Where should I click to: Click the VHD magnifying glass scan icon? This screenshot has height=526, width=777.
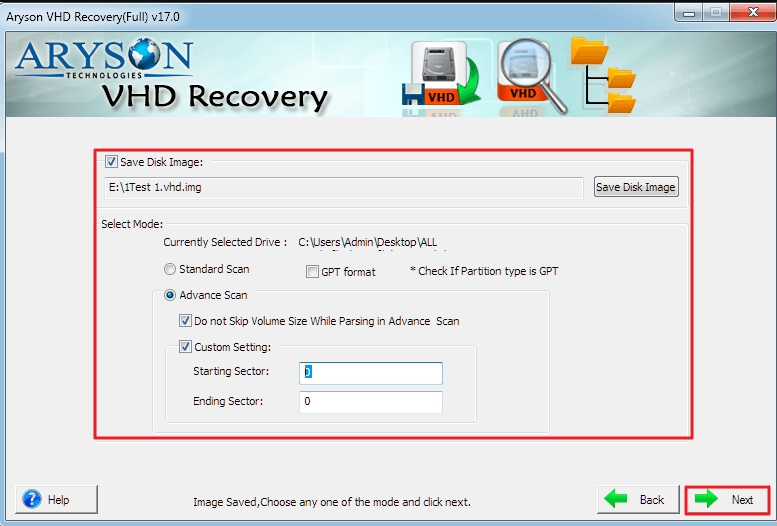pos(531,75)
